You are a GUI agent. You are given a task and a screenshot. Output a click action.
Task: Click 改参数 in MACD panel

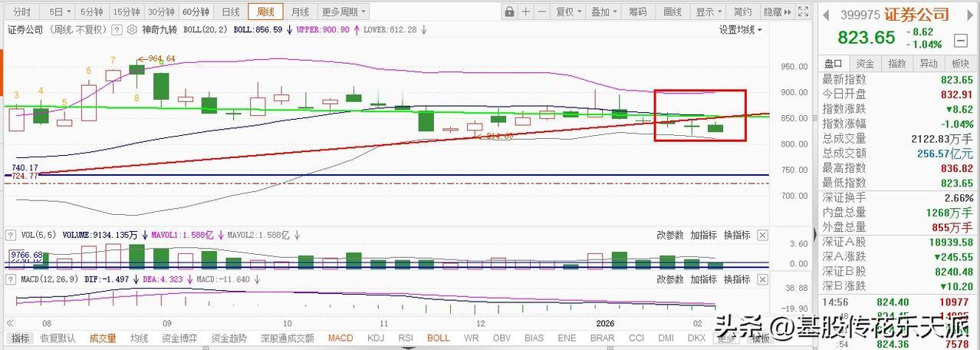[x=670, y=279]
